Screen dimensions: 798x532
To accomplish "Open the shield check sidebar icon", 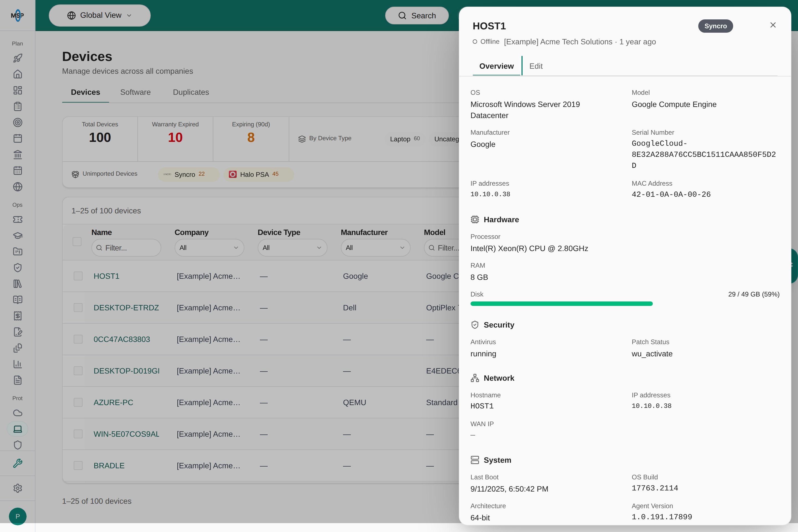I will click(18, 268).
